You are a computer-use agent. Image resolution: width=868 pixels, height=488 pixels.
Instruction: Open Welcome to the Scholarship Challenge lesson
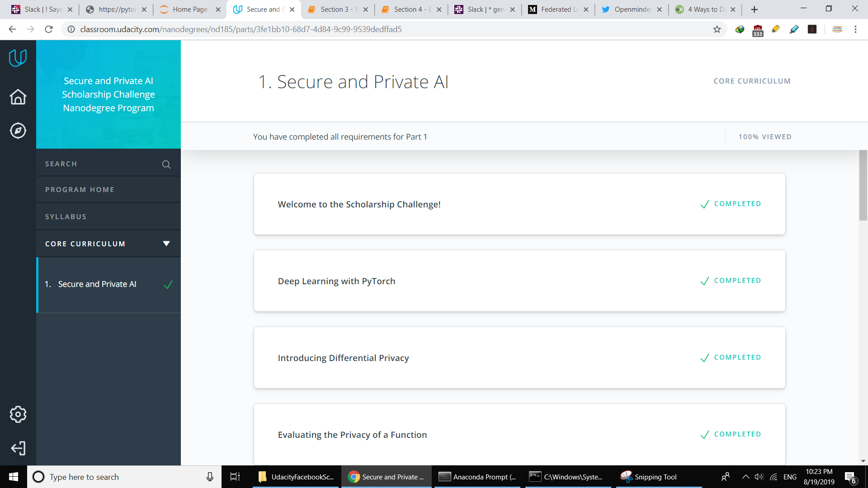click(x=359, y=204)
